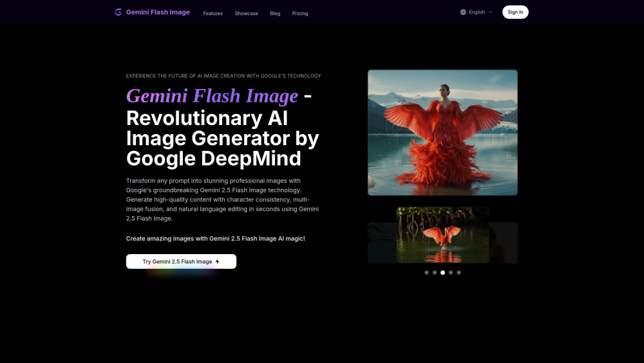Click the globe language icon
Image resolution: width=644 pixels, height=363 pixels.
coord(463,12)
